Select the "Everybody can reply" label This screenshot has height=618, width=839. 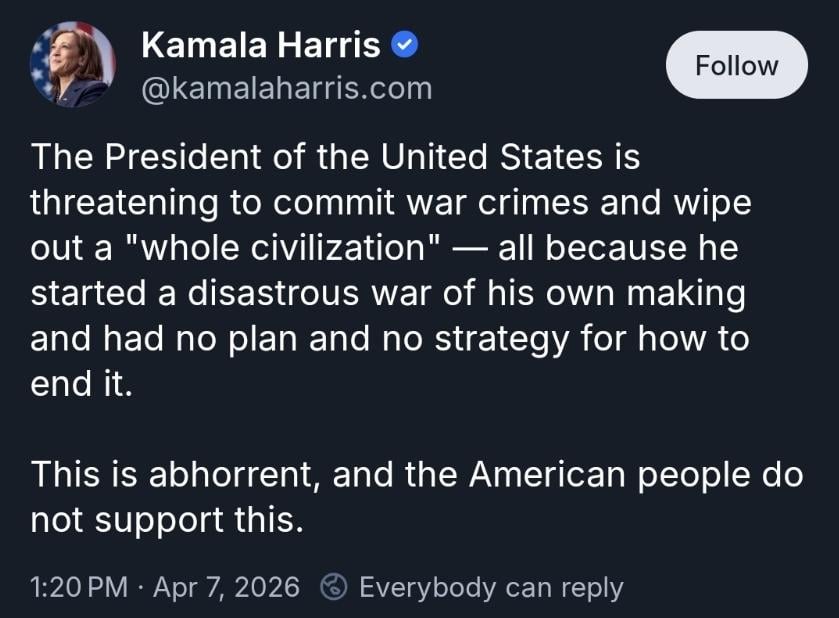click(490, 587)
